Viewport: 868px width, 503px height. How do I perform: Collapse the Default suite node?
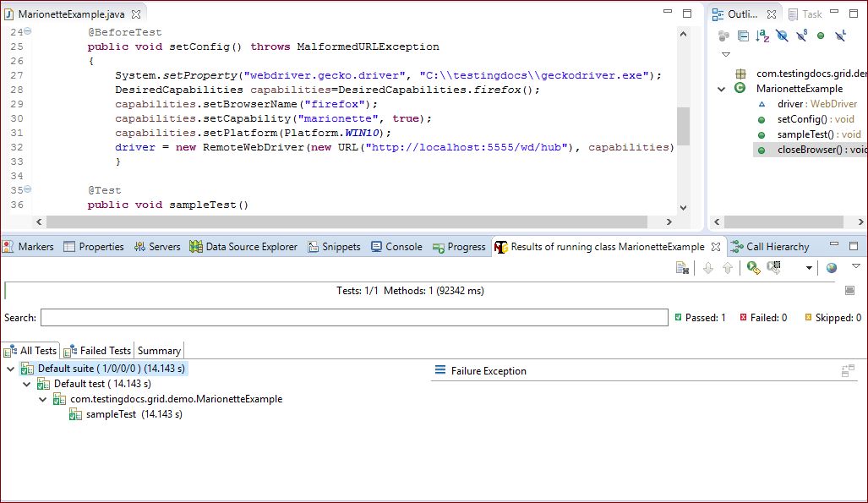point(10,369)
